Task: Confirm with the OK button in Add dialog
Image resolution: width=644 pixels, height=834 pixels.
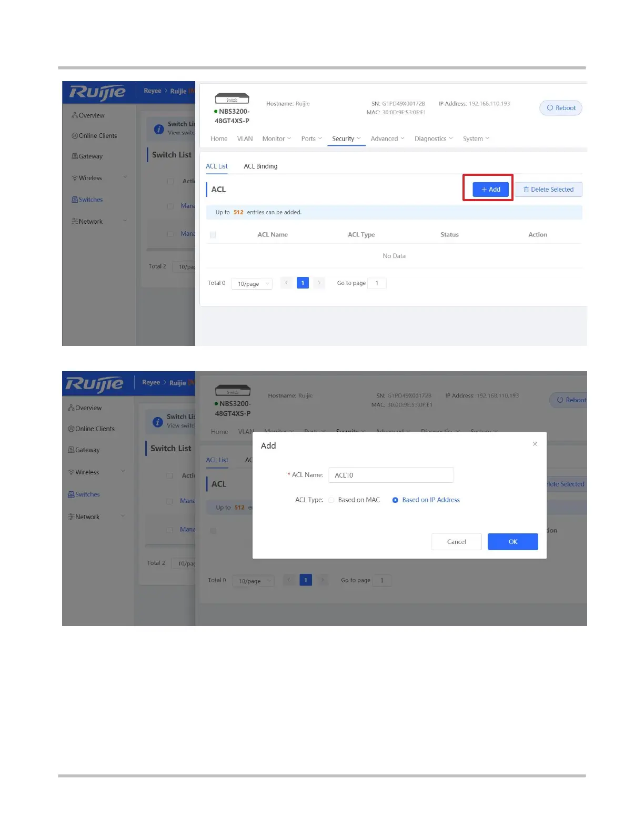Action: (x=513, y=542)
